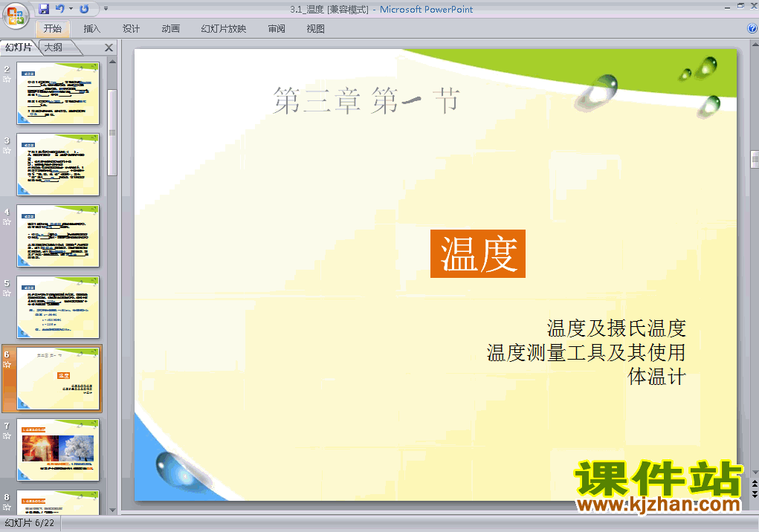Click animation star icon under slide 2
The image size is (759, 532).
coord(7,79)
